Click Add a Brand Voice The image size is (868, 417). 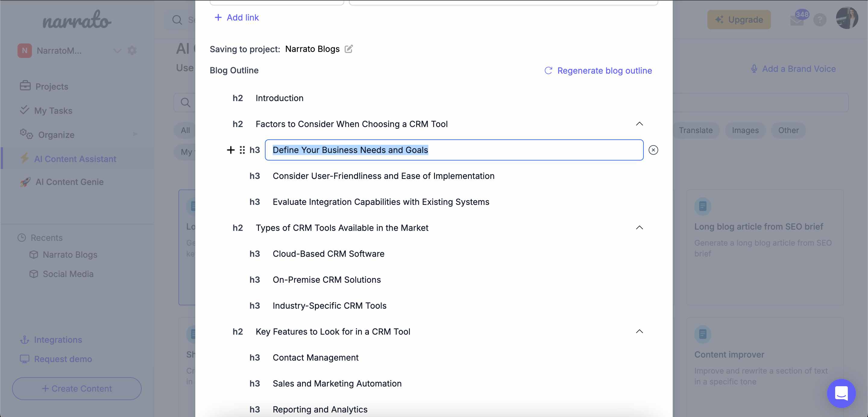793,69
